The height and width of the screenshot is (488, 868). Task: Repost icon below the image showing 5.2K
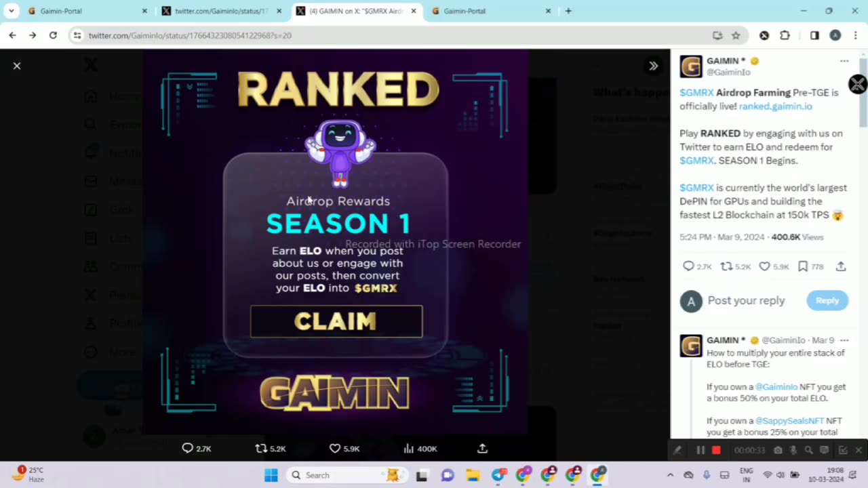click(x=260, y=448)
